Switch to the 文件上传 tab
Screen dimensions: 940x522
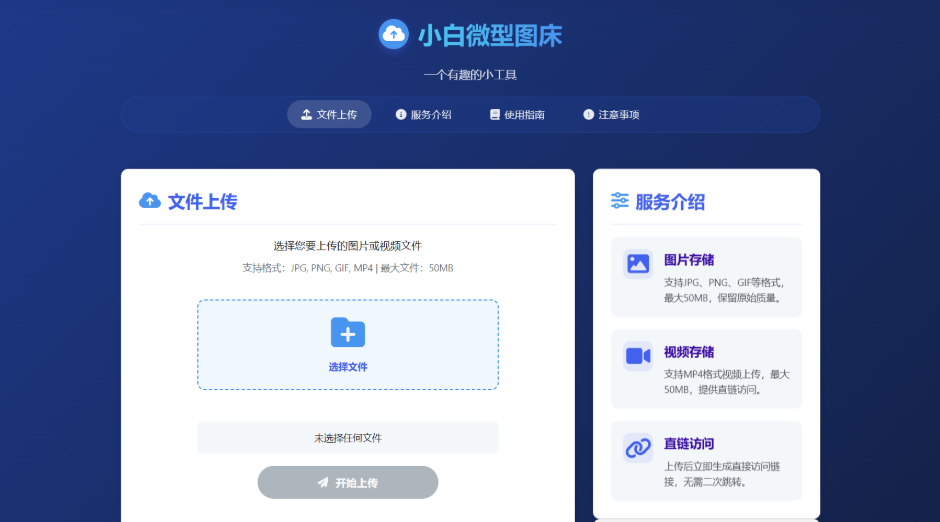pos(329,114)
